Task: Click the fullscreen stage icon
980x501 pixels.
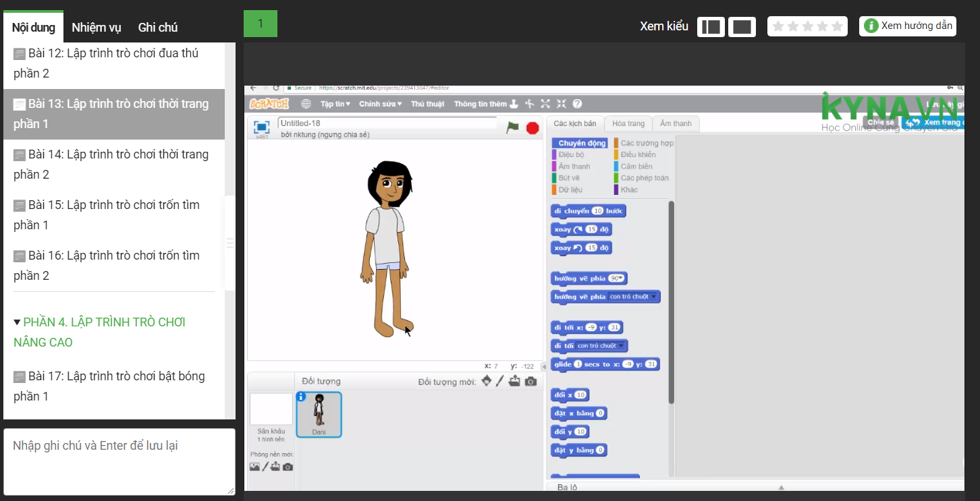Action: point(262,127)
